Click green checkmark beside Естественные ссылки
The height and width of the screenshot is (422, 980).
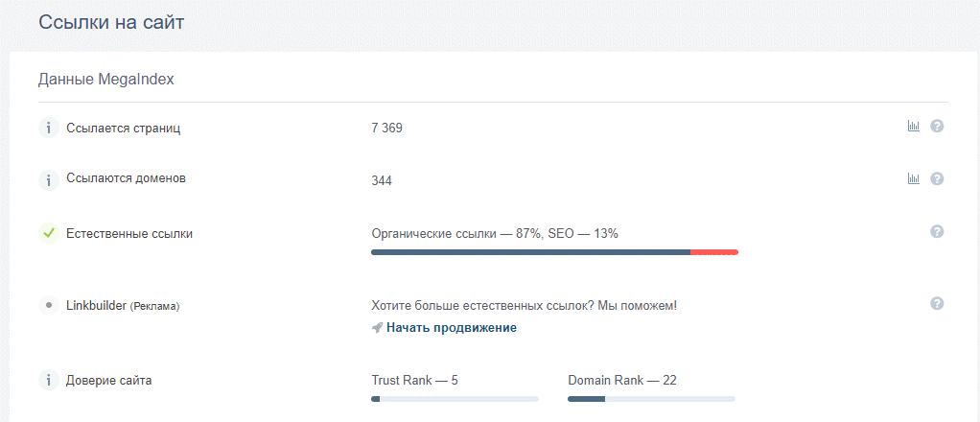[49, 234]
